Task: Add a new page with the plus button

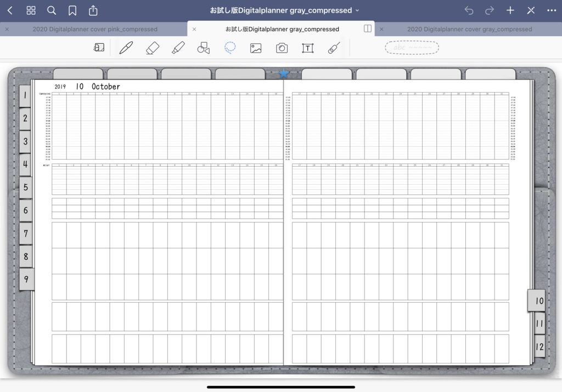Action: (510, 10)
